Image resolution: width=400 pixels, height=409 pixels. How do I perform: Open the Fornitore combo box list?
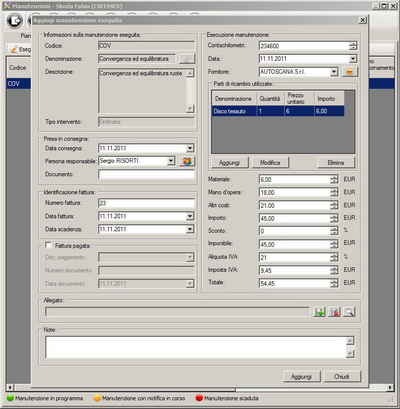point(334,72)
